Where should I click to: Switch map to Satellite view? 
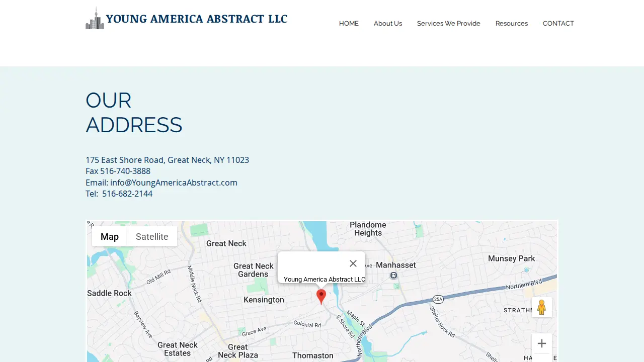(152, 236)
